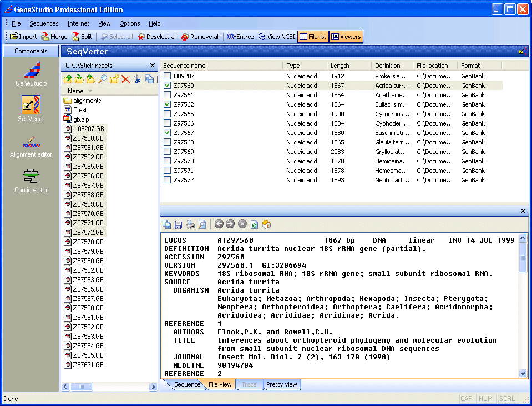Check the Z97569 sequence checkbox

tap(168, 152)
